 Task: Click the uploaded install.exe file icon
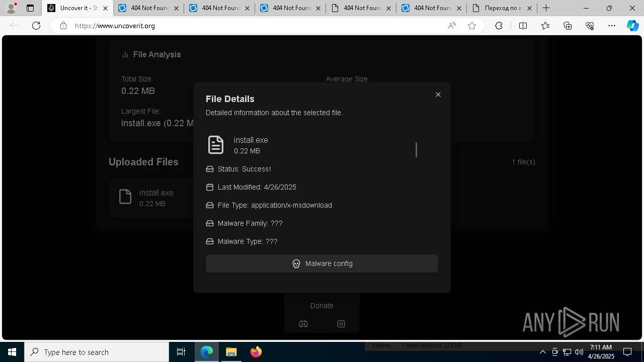tap(125, 197)
